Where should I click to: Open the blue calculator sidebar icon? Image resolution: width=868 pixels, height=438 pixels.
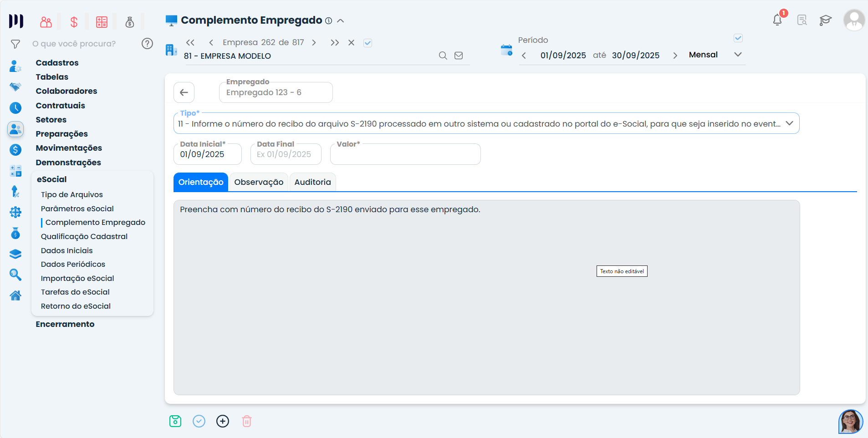[15, 171]
